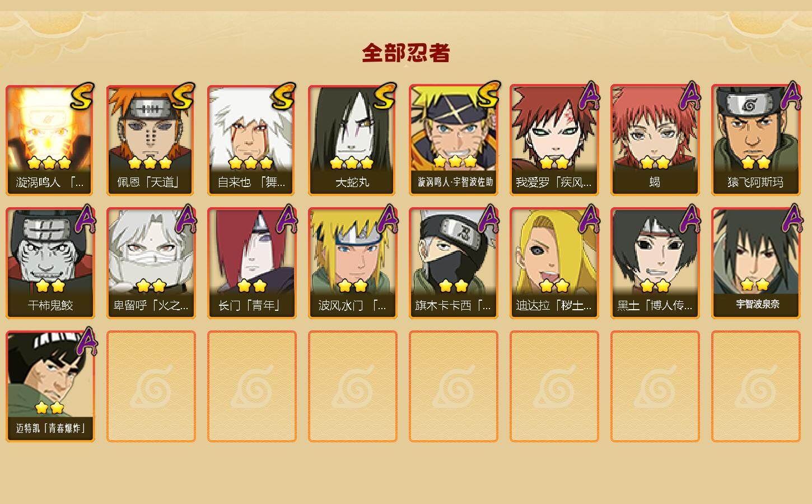Open the 大蛇丸 ninja card
812x504 pixels.
point(353,140)
